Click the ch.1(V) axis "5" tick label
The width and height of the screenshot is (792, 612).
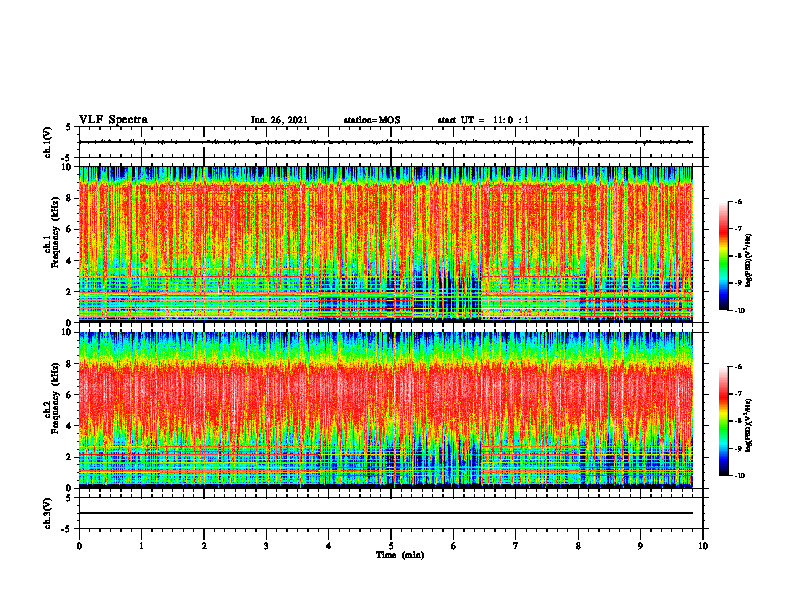[x=70, y=127]
